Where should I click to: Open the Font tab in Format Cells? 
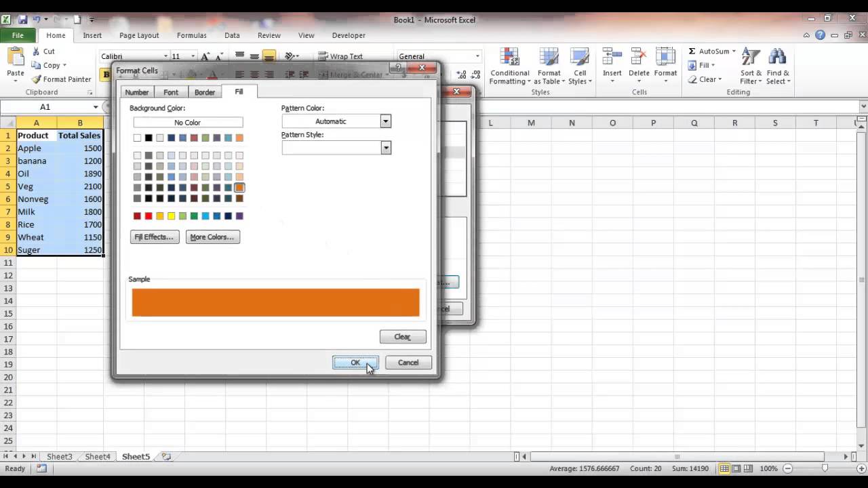pos(171,92)
